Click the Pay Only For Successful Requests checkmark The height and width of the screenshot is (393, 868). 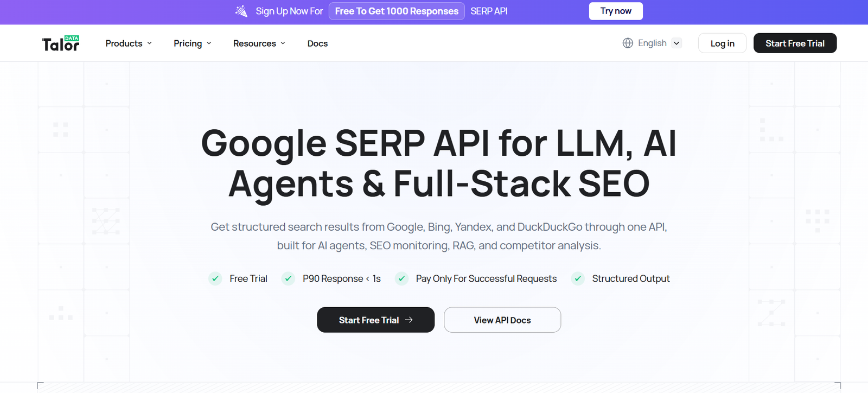point(401,278)
